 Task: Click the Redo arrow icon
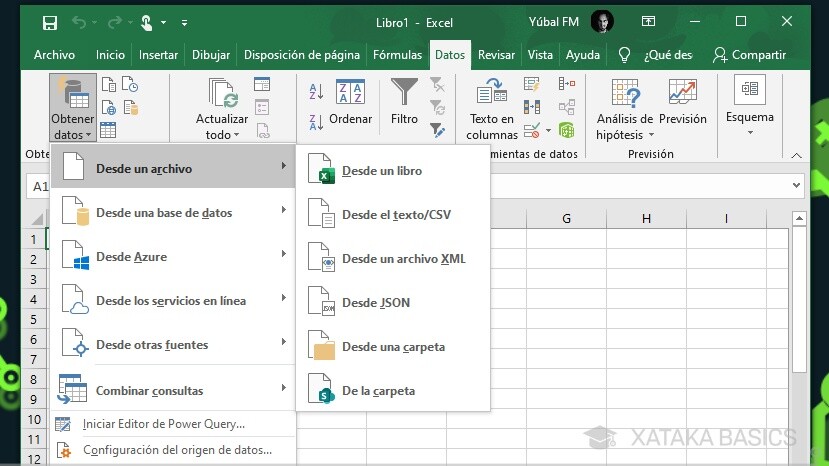click(115, 22)
